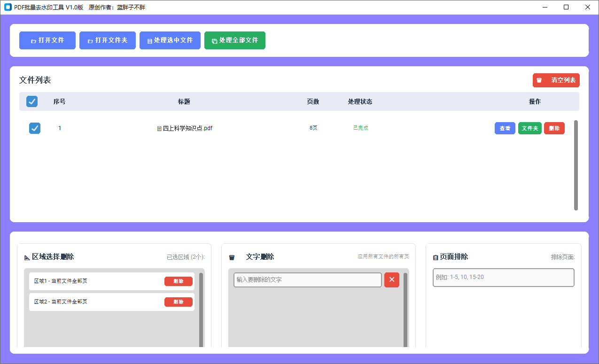Click the page exclusion input field
This screenshot has width=599, height=364.
click(x=503, y=278)
